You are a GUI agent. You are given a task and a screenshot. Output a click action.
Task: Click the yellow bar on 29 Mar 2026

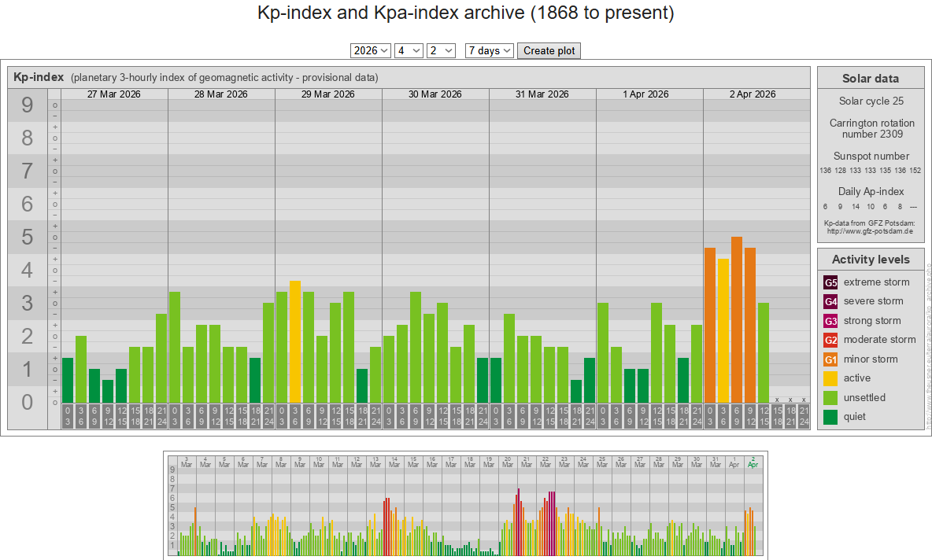(295, 342)
